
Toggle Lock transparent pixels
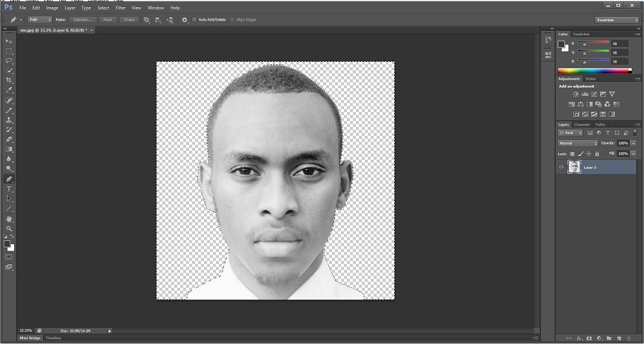[x=572, y=154]
